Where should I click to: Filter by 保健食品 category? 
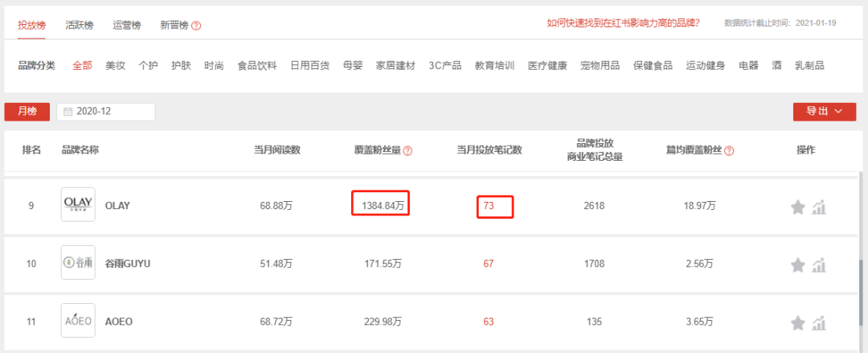pos(653,66)
